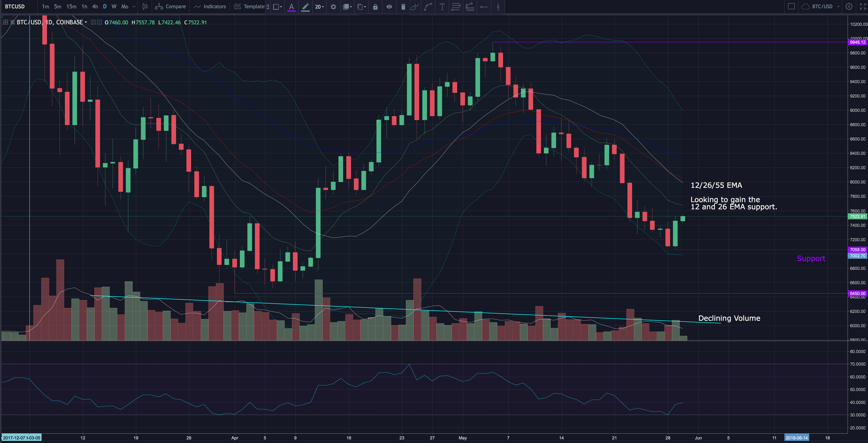Viewport: 868px width, 443px height.
Task: Click the flag marker beside BTC/USD title
Action: pyautogui.click(x=13, y=22)
